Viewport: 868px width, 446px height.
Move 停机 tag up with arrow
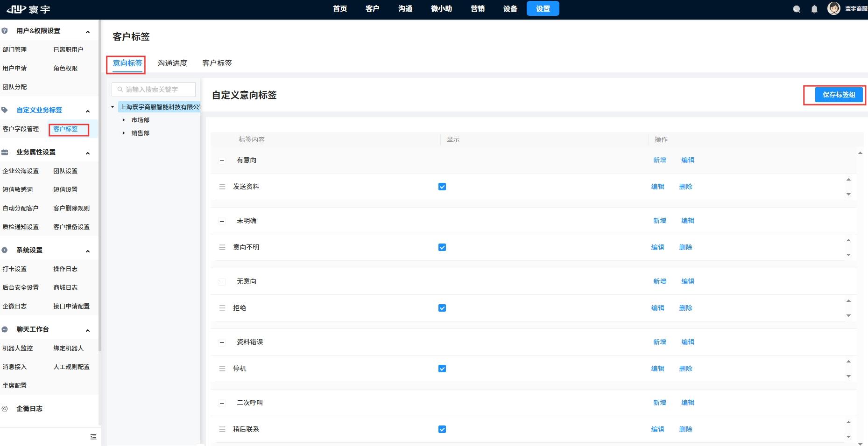pos(848,362)
